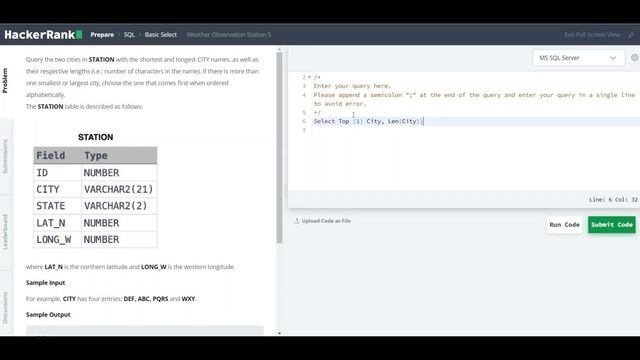Click the scroll up arrow of problem panel
This screenshot has width=640, height=360.
click(x=279, y=49)
